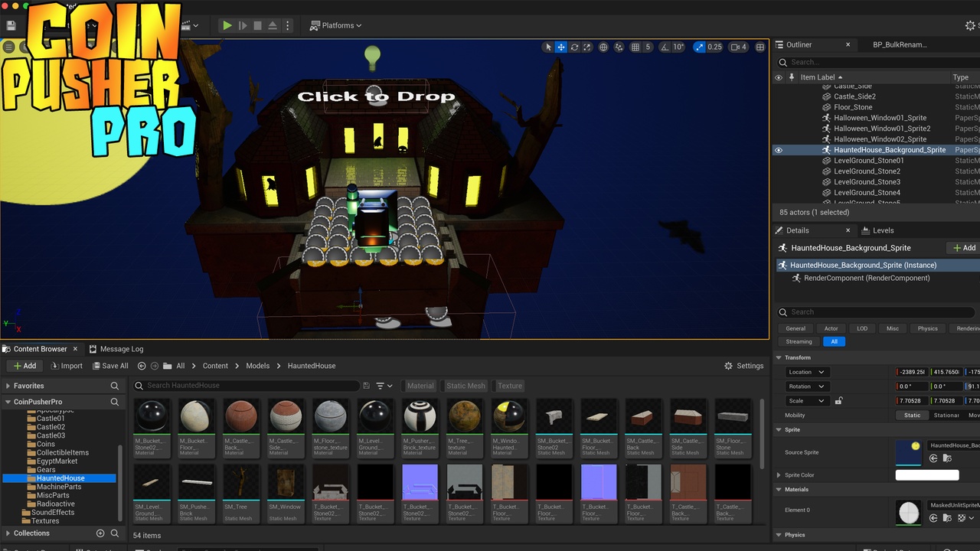
Task: Select the Scale gizmo tool
Action: tap(587, 47)
